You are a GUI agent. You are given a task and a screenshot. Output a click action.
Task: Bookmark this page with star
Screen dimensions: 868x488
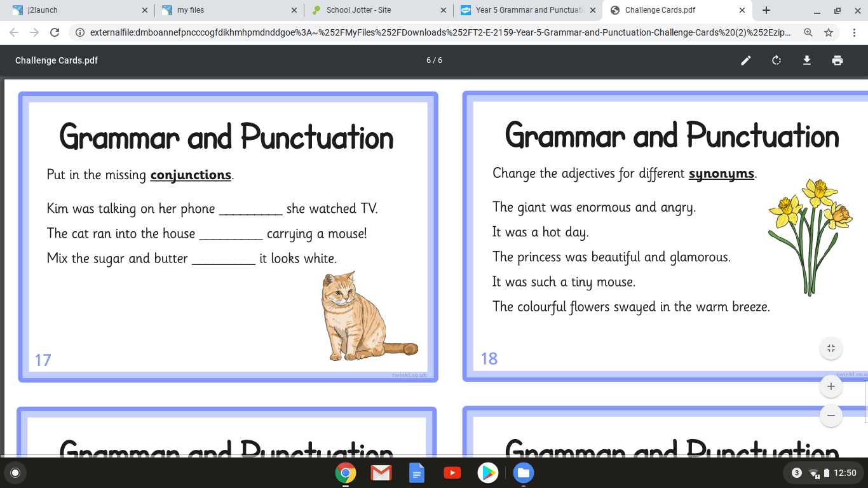[829, 32]
